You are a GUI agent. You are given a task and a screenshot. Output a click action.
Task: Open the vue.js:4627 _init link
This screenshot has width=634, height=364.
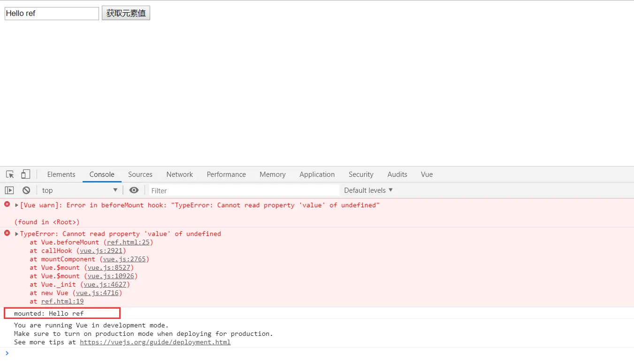(x=105, y=284)
